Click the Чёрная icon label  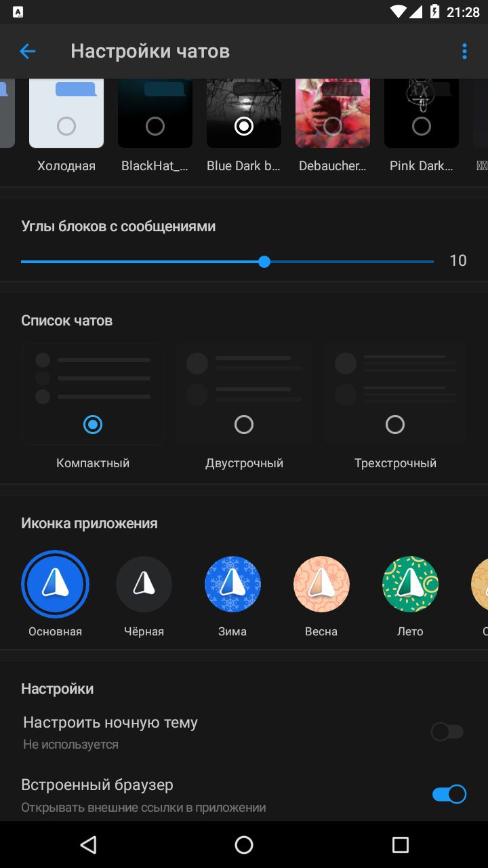click(144, 631)
